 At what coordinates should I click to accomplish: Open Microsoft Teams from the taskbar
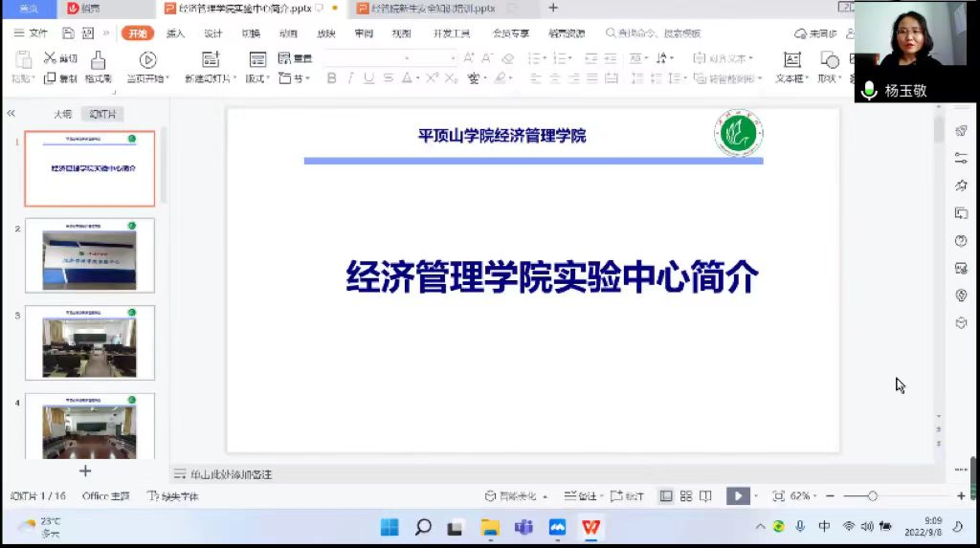point(523,527)
